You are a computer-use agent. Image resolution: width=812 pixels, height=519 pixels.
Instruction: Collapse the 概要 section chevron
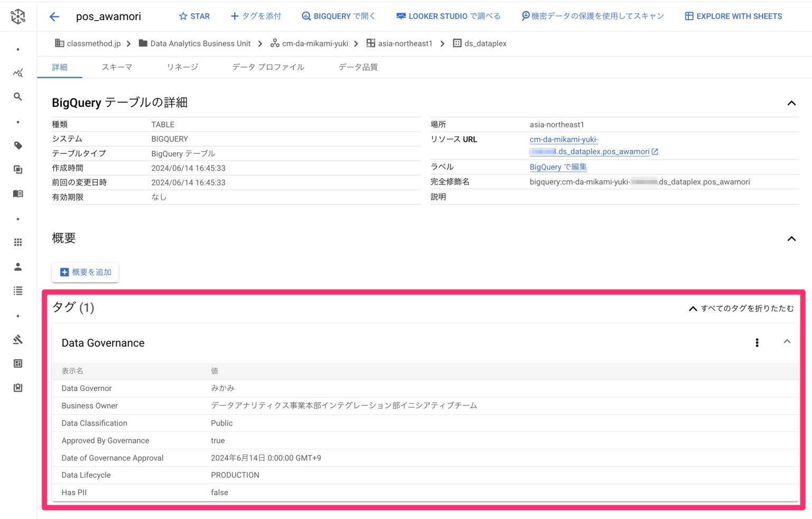[791, 238]
